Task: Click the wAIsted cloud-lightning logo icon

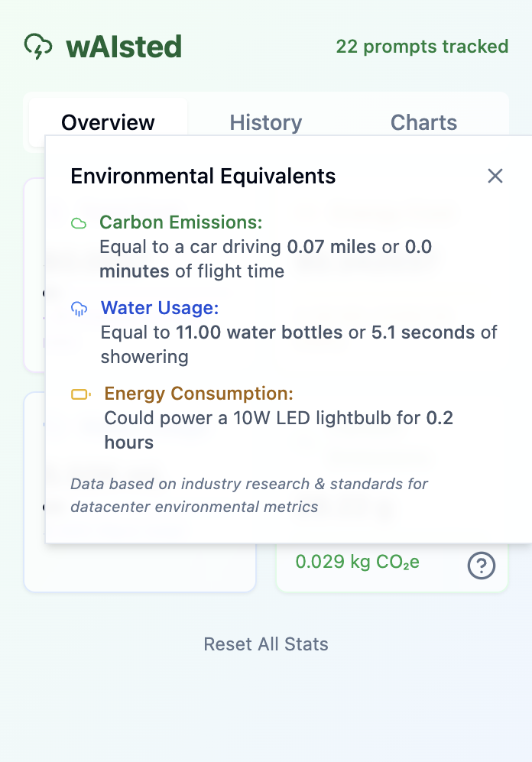Action: coord(38,47)
